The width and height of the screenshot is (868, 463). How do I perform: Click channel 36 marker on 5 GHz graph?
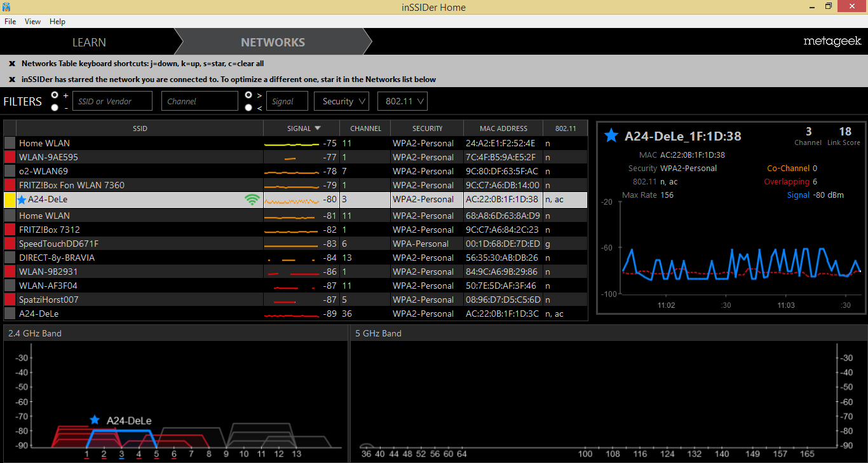tap(366, 454)
